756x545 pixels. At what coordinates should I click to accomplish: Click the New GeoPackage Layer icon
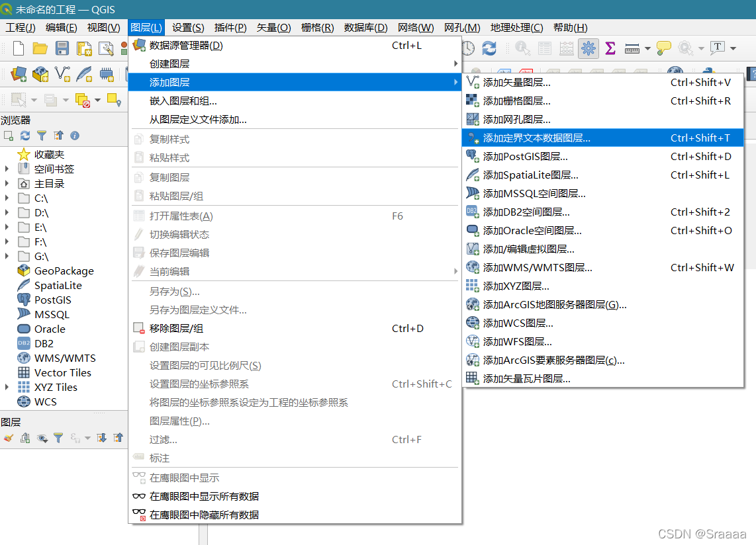(x=40, y=74)
